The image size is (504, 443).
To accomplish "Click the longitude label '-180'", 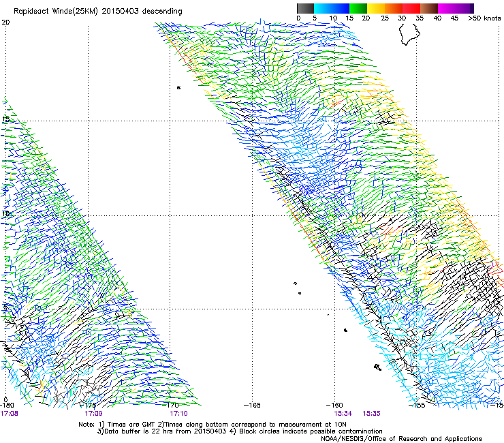I will click(7, 406).
